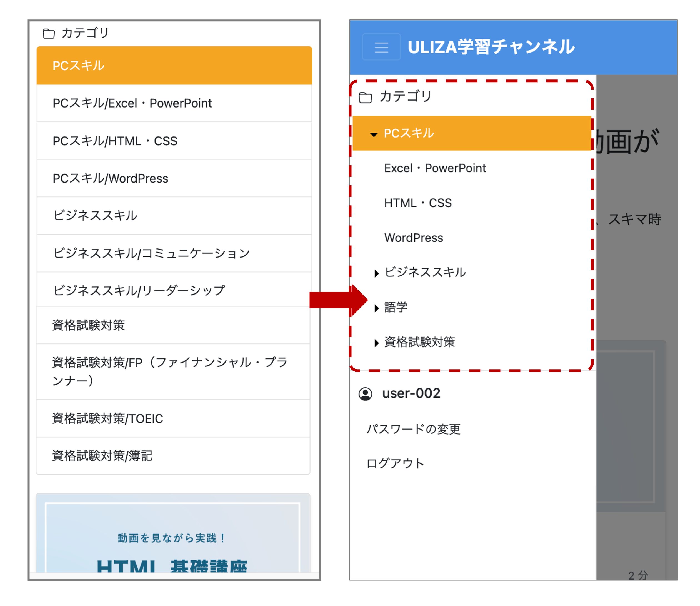700x606 pixels.
Task: Select PCスキル/WordPress in left list
Action: pos(110,178)
